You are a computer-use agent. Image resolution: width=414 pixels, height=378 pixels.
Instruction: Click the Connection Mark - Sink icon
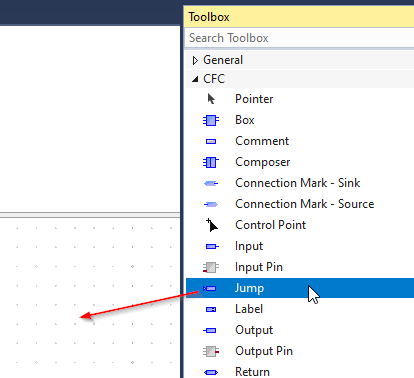(x=211, y=183)
